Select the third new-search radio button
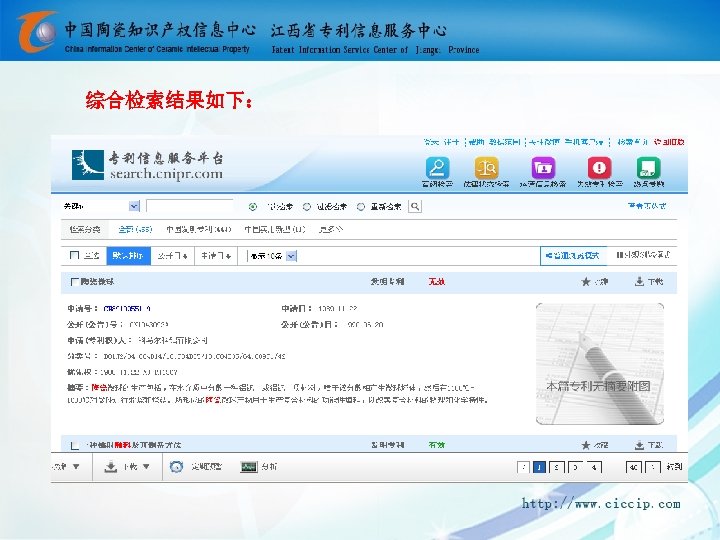The height and width of the screenshot is (540, 720). [361, 207]
